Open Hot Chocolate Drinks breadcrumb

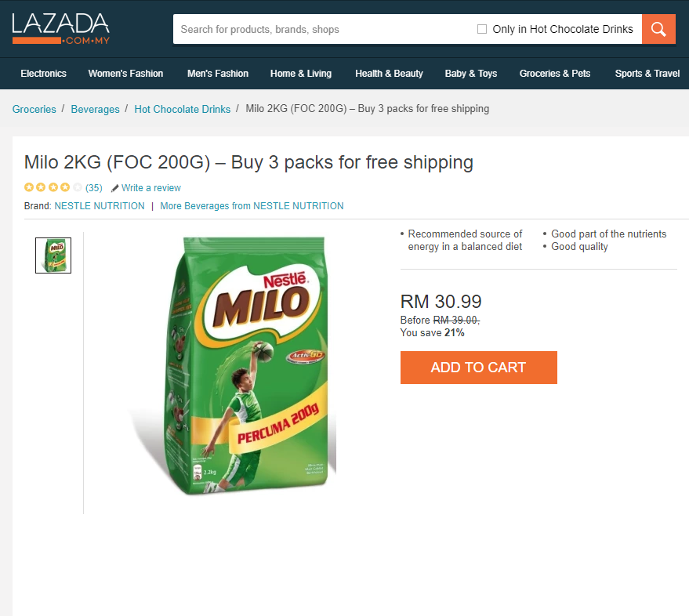pyautogui.click(x=183, y=109)
